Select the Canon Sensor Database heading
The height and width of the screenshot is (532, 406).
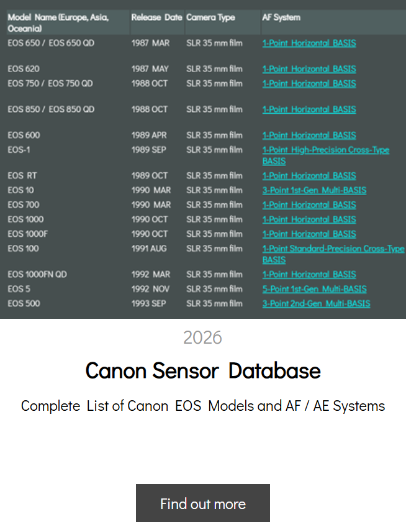pyautogui.click(x=203, y=370)
